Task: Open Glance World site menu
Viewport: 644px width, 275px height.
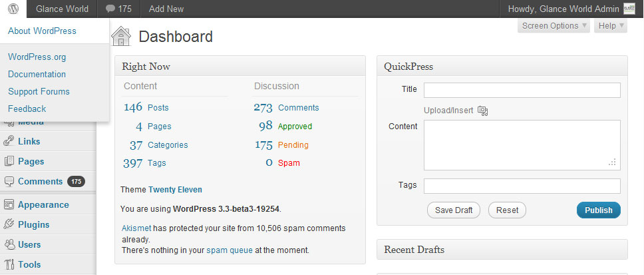Action: pyautogui.click(x=62, y=9)
